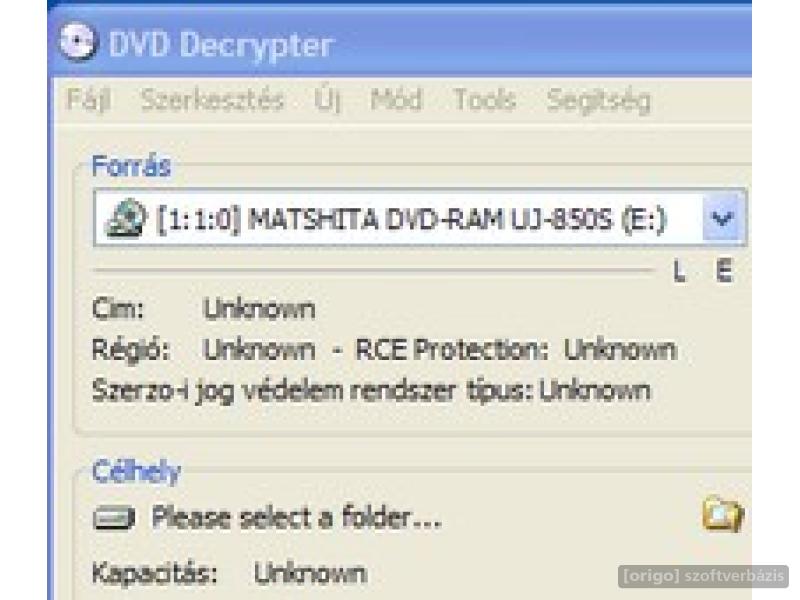The width and height of the screenshot is (800, 600).
Task: Click the Please select a folder text
Action: [296, 517]
